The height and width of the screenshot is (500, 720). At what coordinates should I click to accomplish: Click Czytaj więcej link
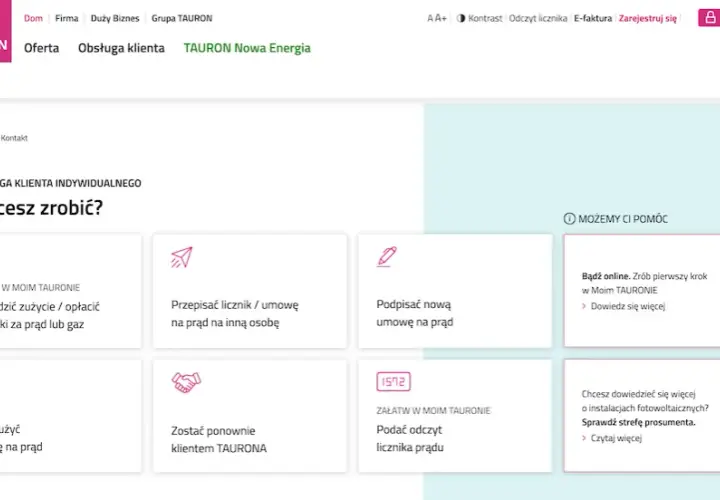point(616,438)
